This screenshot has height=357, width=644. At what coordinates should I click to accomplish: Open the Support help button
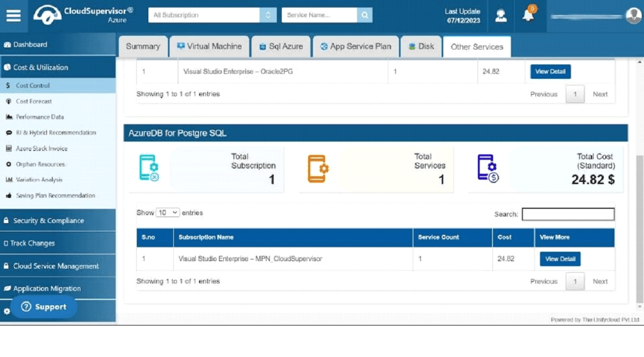pos(44,307)
